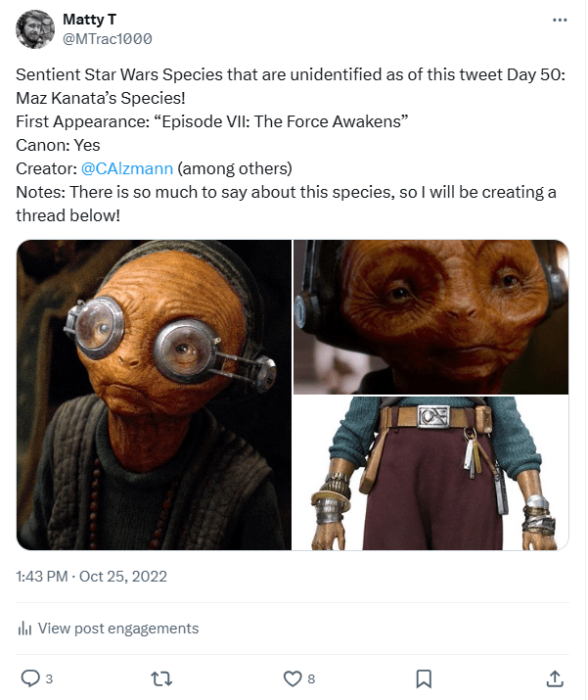Open the belt and bracelets costume image
Viewport: 588px width, 700px height.
tap(430, 473)
